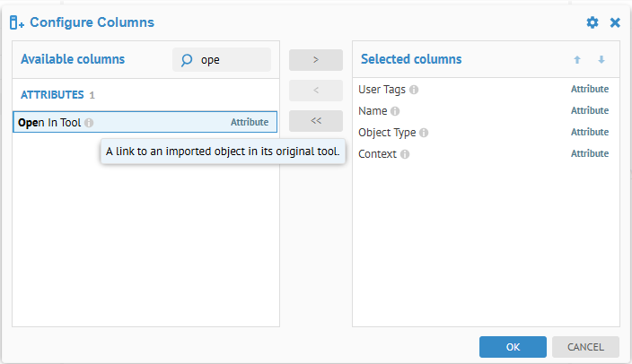The width and height of the screenshot is (632, 364).
Task: Click the column search field containing 'ope'
Action: pyautogui.click(x=232, y=60)
